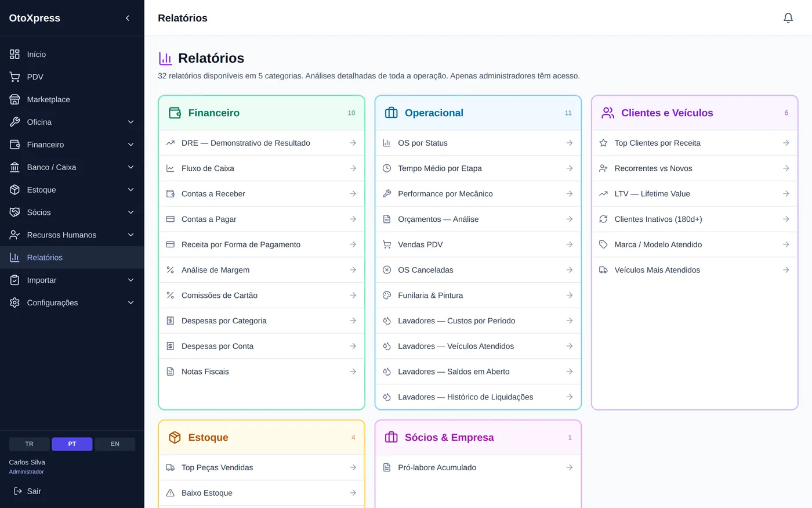Click the Estoque box icon in sidebar
Screen dimensions: 812x508
[15, 190]
